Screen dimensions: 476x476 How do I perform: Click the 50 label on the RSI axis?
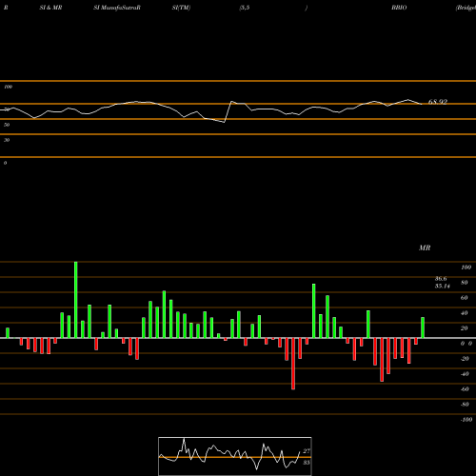point(7,125)
